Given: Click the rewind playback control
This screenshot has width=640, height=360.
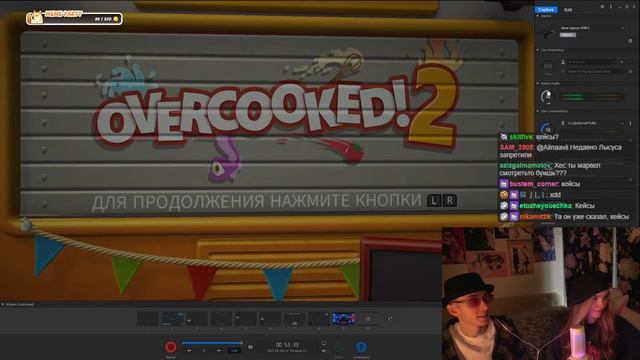Looking at the screenshot, I should click(189, 351).
